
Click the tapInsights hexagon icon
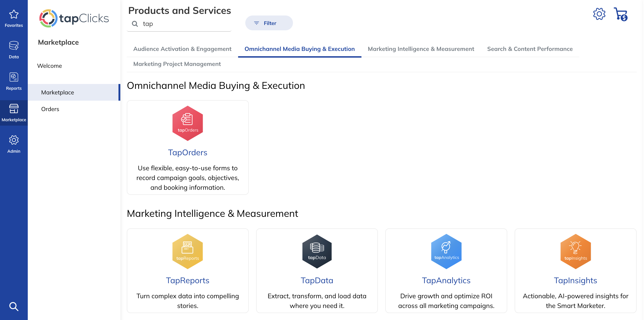click(x=576, y=251)
